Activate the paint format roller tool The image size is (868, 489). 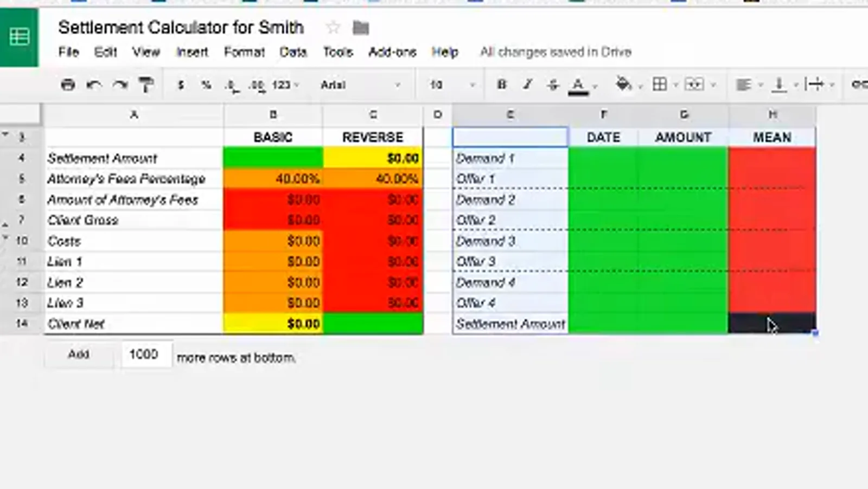(x=146, y=85)
